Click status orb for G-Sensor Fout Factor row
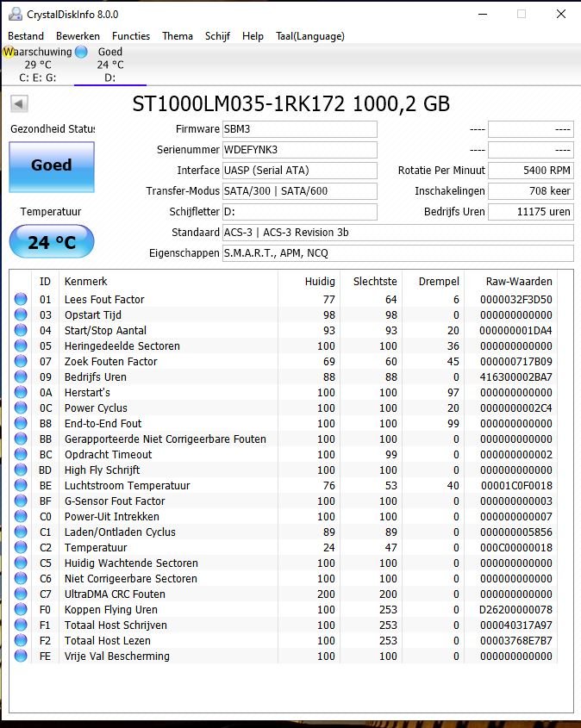The width and height of the screenshot is (581, 728). pos(21,501)
